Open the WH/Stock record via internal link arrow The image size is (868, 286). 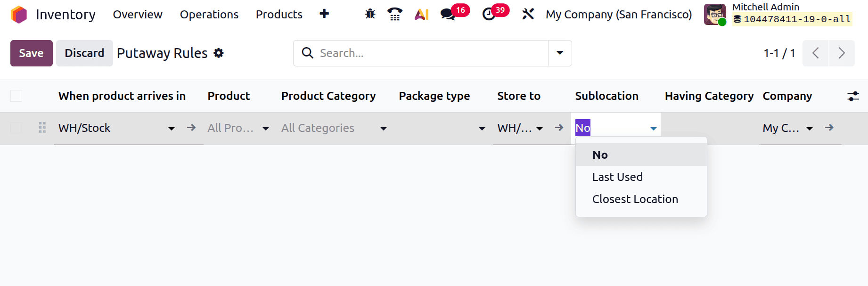(x=191, y=128)
